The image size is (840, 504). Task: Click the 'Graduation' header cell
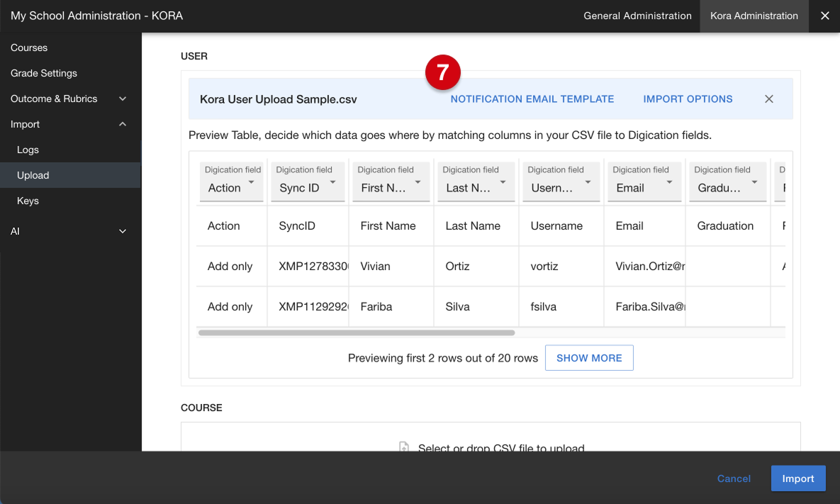(x=728, y=226)
